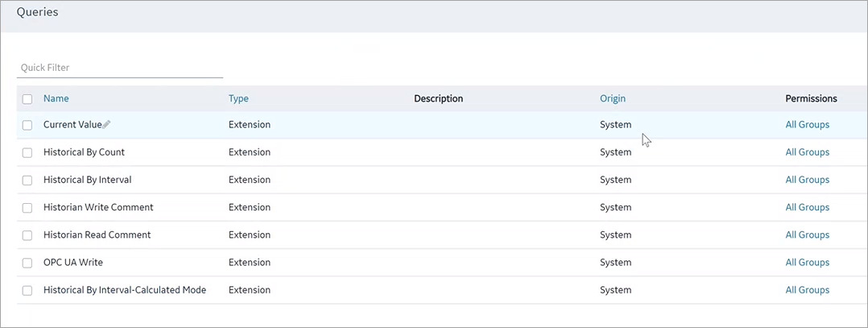Click All Groups for Historian Read Comment

pyautogui.click(x=807, y=235)
